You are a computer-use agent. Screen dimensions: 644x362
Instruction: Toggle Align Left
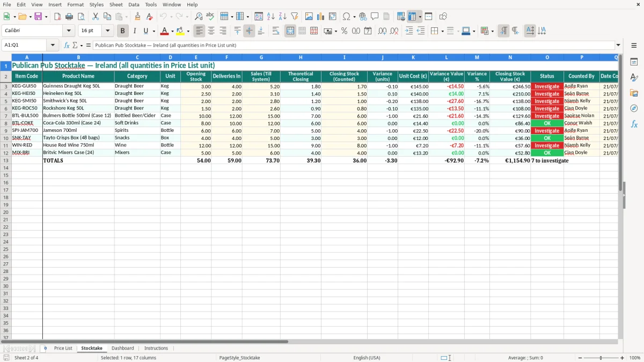[x=199, y=31]
